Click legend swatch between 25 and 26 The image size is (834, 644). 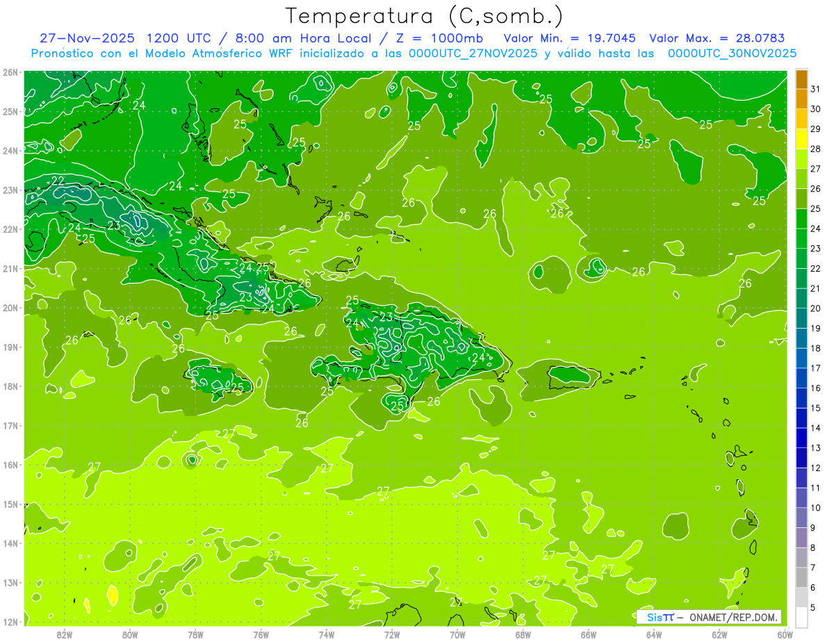tap(801, 199)
